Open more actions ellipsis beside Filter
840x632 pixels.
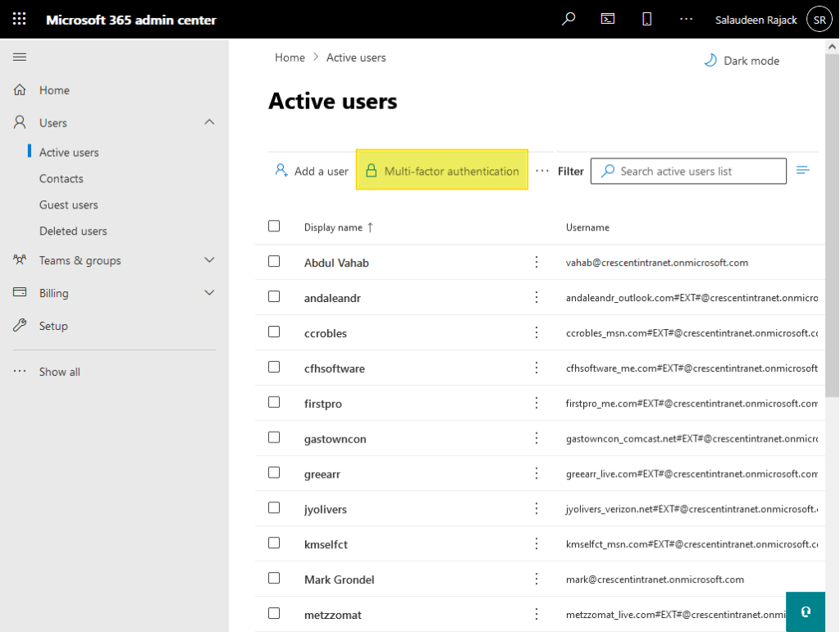pyautogui.click(x=542, y=171)
